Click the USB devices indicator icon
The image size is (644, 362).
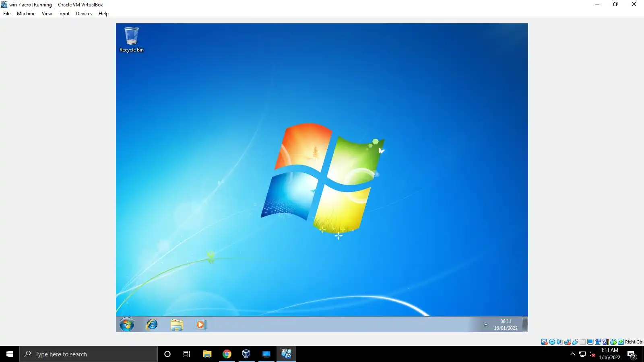[575, 342]
